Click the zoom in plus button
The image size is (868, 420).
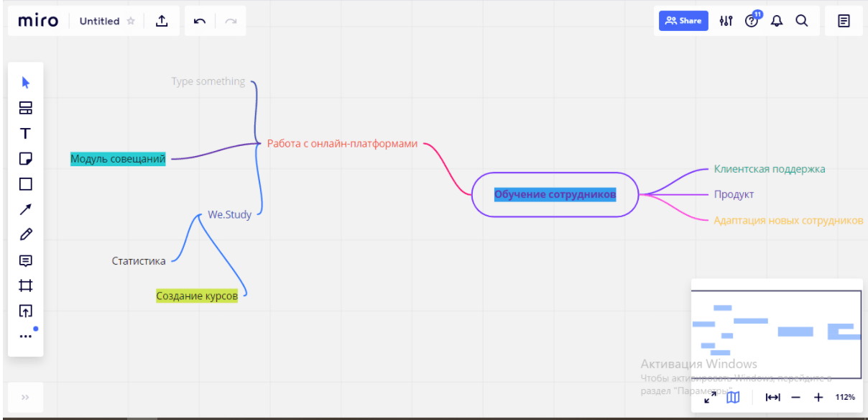(x=818, y=397)
